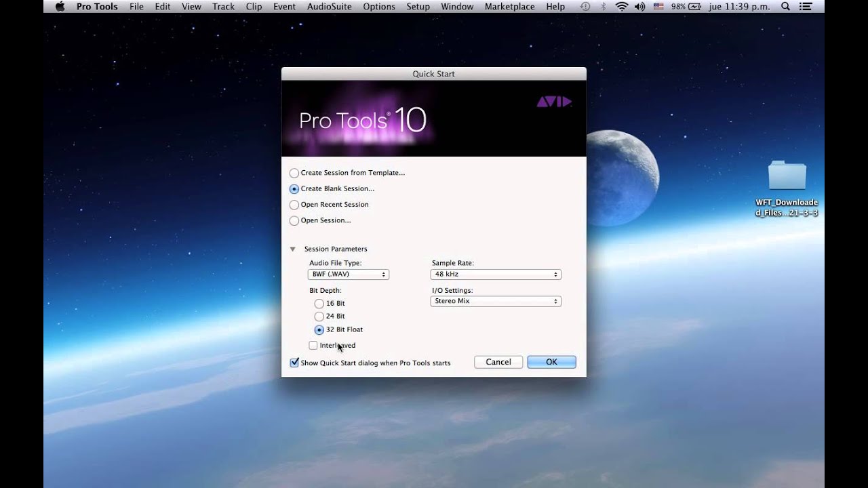868x488 pixels.
Task: Click the Avid logo in dialog
Action: 554,102
